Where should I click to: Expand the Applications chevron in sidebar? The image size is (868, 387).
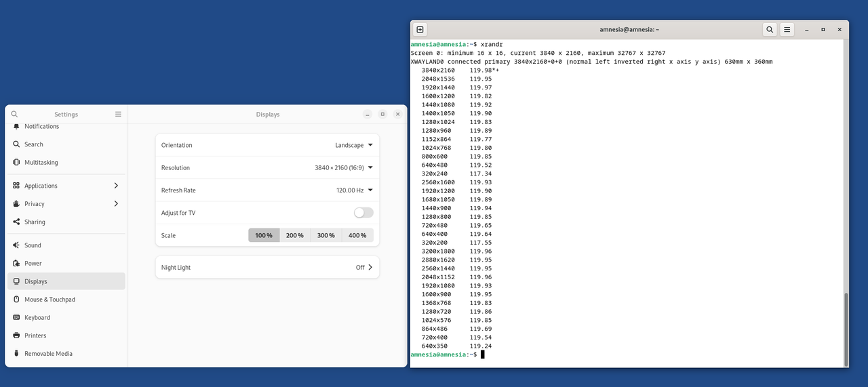pos(116,186)
